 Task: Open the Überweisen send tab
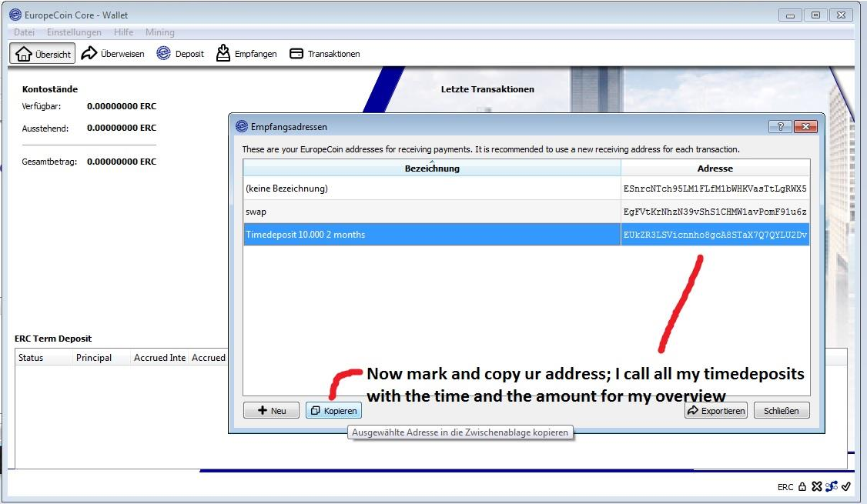pyautogui.click(x=112, y=54)
